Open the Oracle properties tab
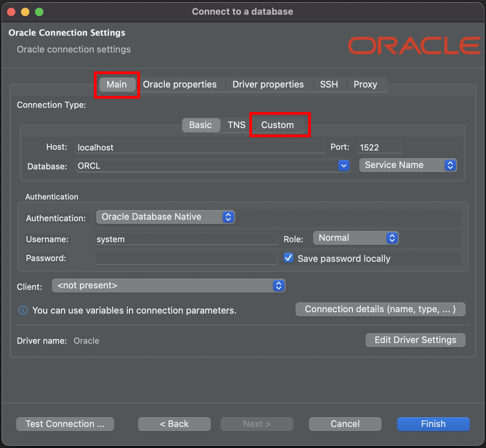This screenshot has width=486, height=448. 180,85
